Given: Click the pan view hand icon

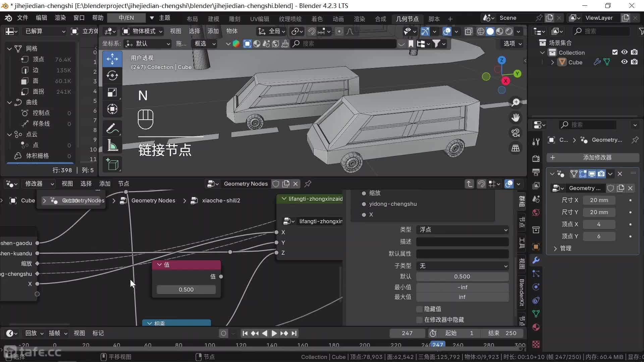Looking at the screenshot, I should [516, 117].
